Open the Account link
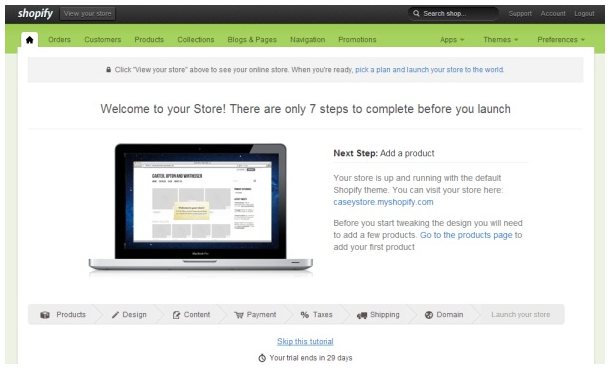 click(553, 13)
